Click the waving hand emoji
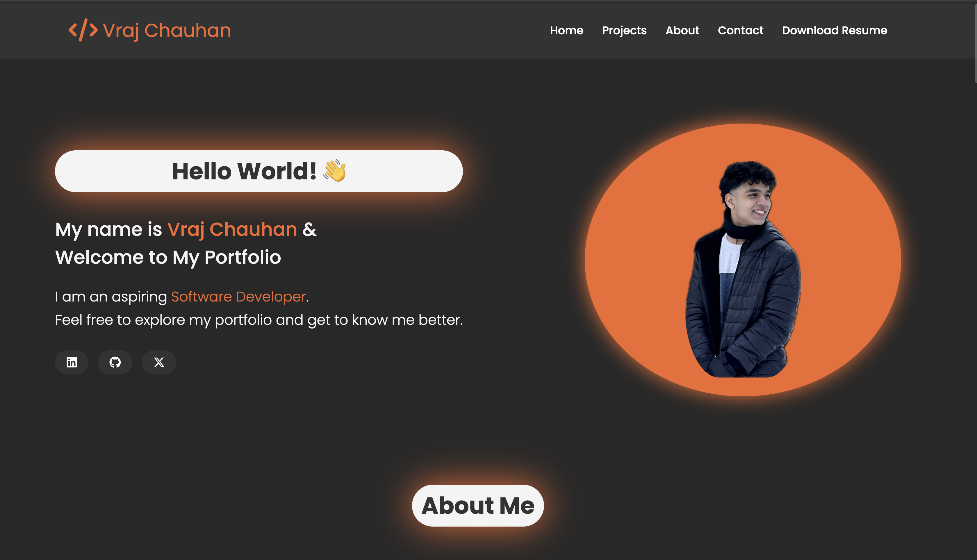977x560 pixels. tap(335, 171)
